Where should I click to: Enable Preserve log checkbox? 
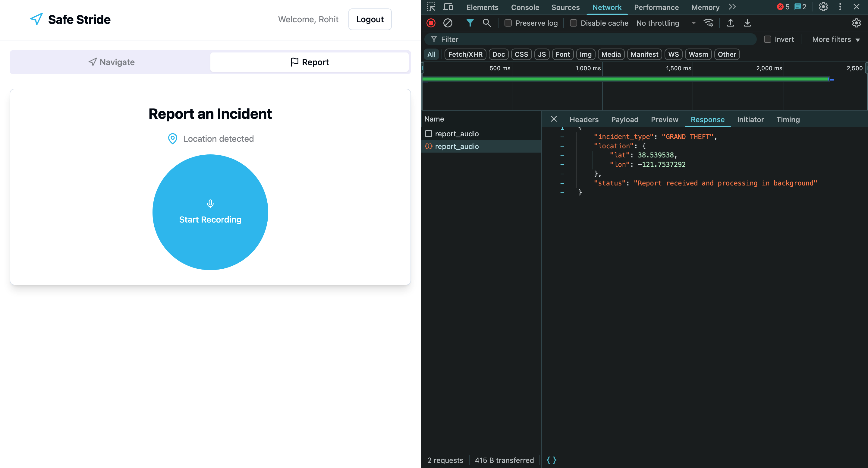coord(508,23)
